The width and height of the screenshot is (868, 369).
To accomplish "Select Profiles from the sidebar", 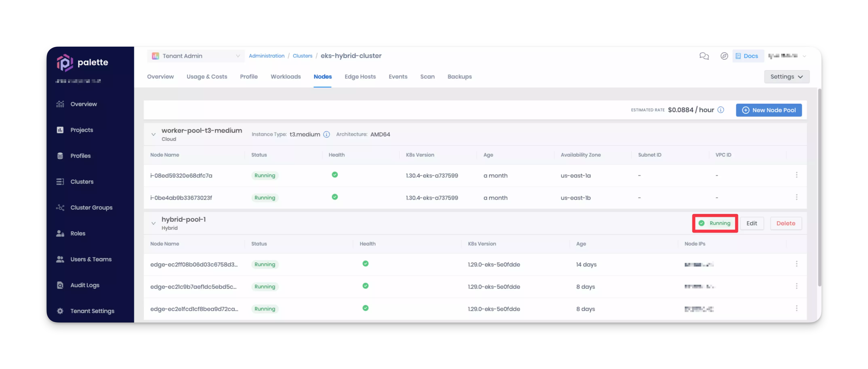I will coord(80,156).
